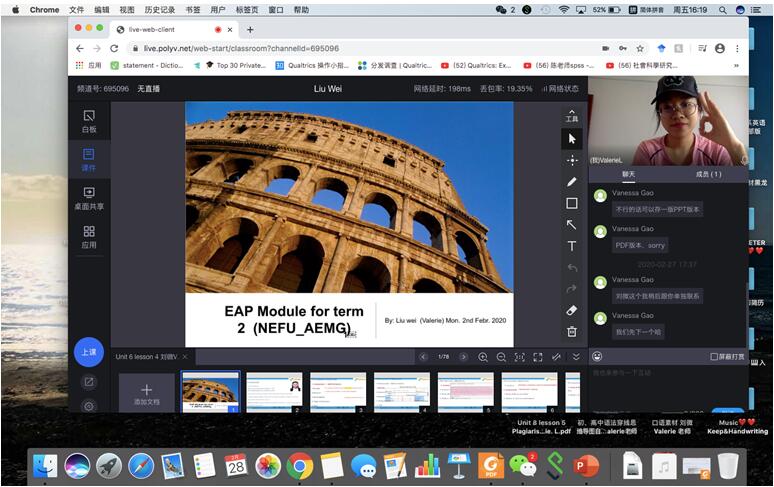
Task: Collapse the slide thumbnail strip
Action: [x=576, y=357]
